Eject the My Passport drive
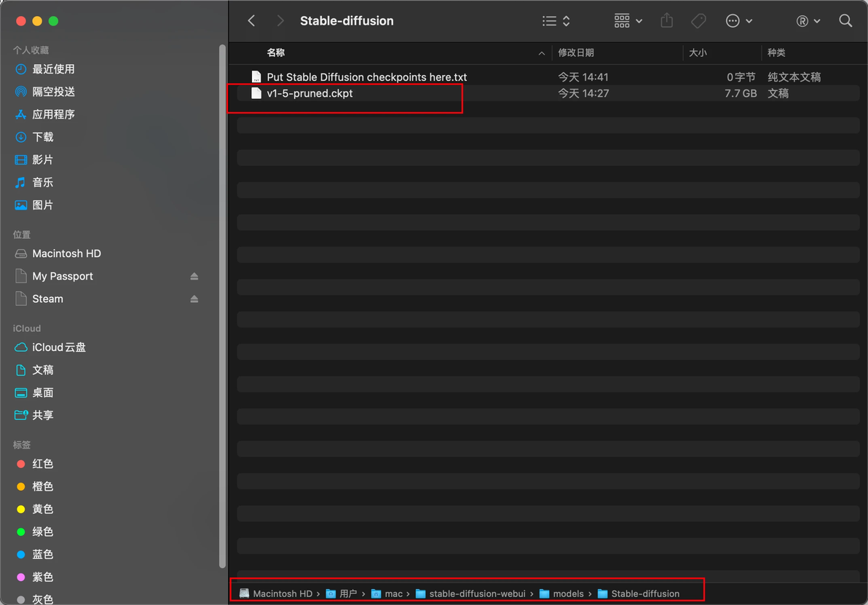Image resolution: width=868 pixels, height=605 pixels. click(x=194, y=276)
